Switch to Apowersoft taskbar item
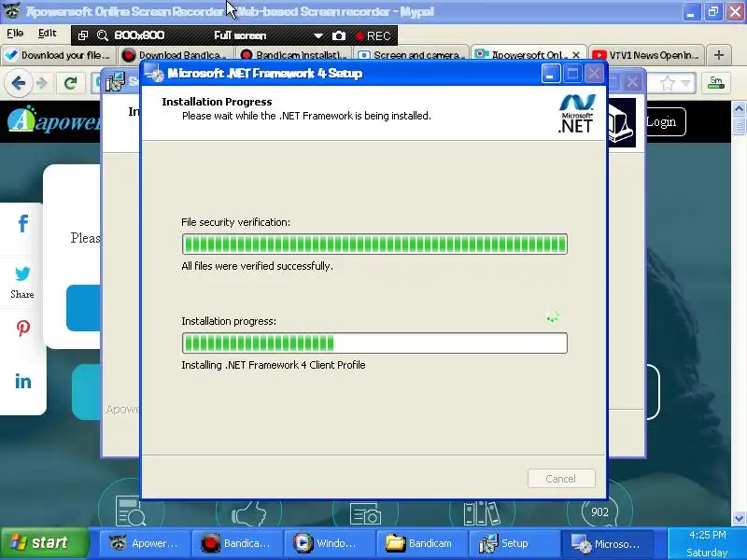 [x=144, y=543]
